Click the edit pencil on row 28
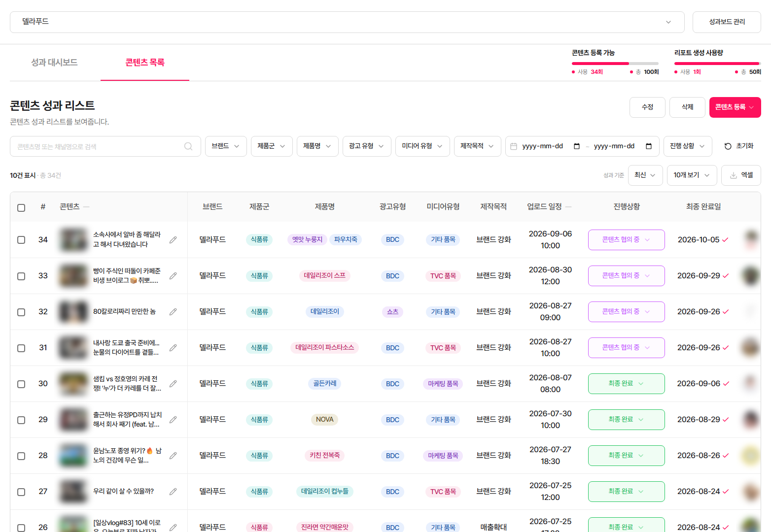The height and width of the screenshot is (532, 771). [x=173, y=456]
